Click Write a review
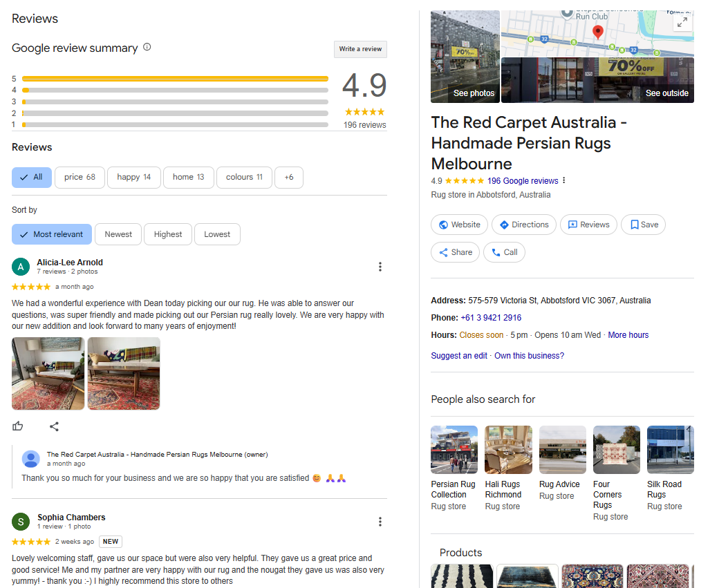Viewport: 728px width, 588px height. [x=360, y=49]
